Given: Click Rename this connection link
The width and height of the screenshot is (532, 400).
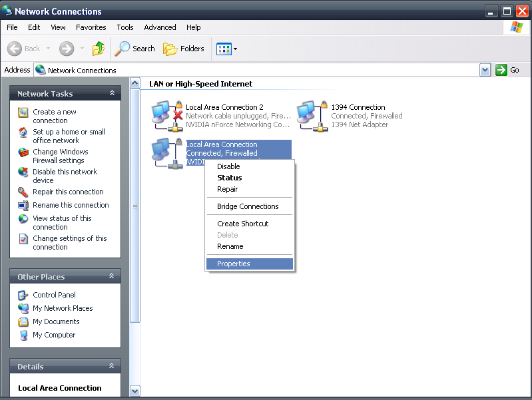Looking at the screenshot, I should (x=71, y=205).
